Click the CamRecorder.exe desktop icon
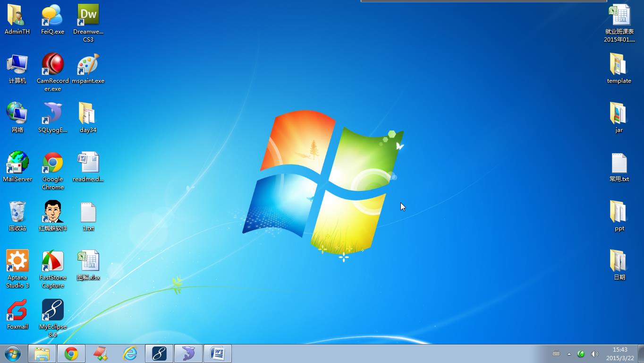 tap(53, 65)
